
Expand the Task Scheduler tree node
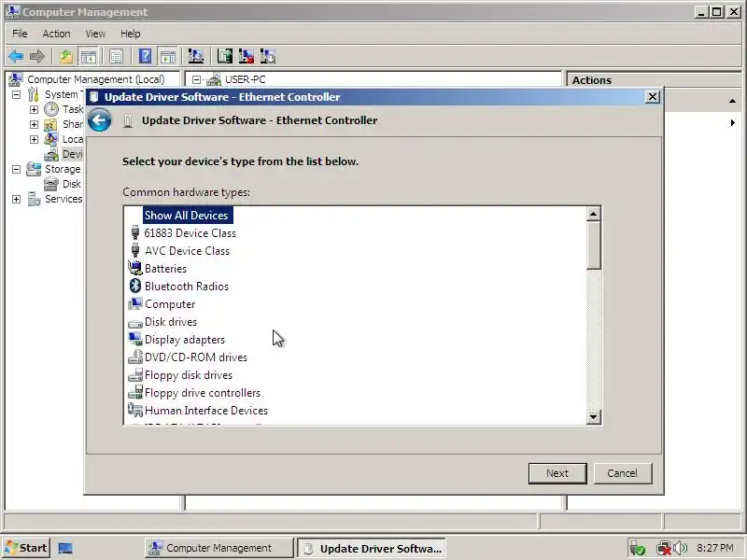click(x=34, y=109)
